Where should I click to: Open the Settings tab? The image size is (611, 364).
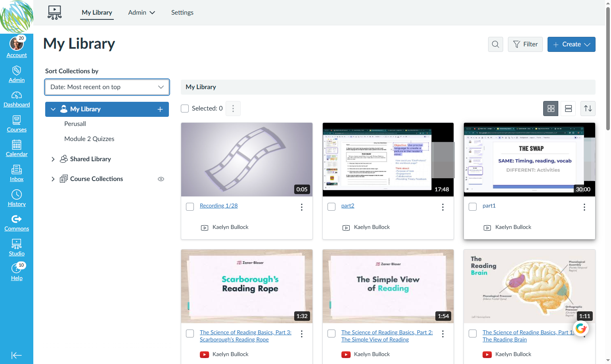tap(182, 13)
